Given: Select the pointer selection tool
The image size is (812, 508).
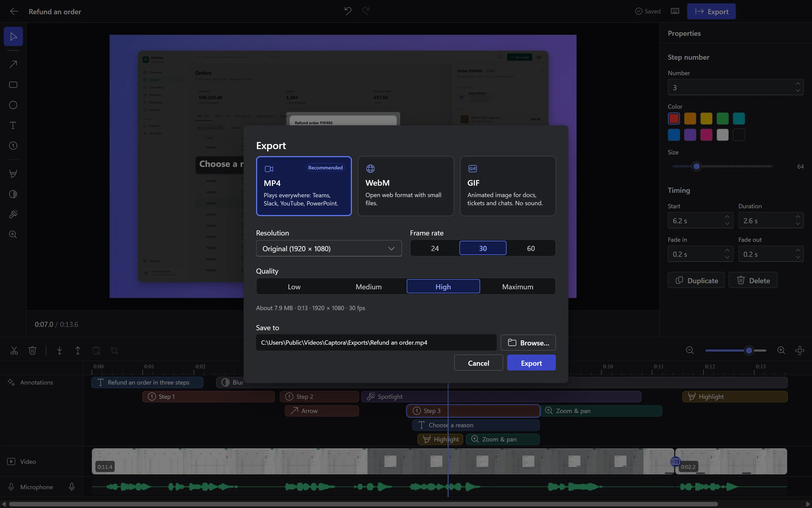Looking at the screenshot, I should coord(13,36).
